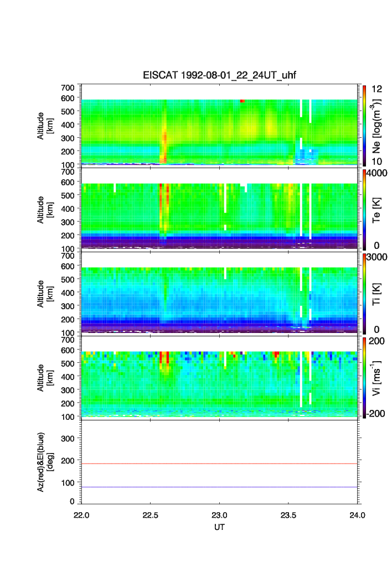Click the UT x-axis label
392x588 pixels.
click(x=219, y=527)
